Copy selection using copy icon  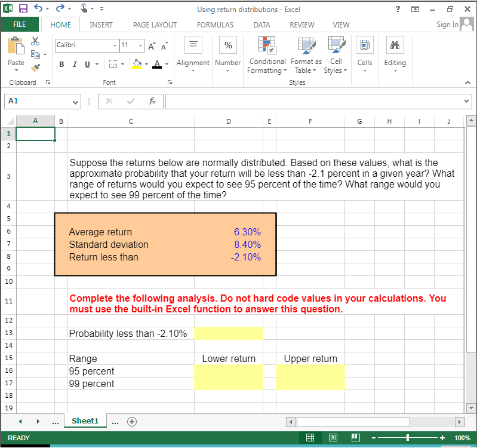pyautogui.click(x=35, y=54)
